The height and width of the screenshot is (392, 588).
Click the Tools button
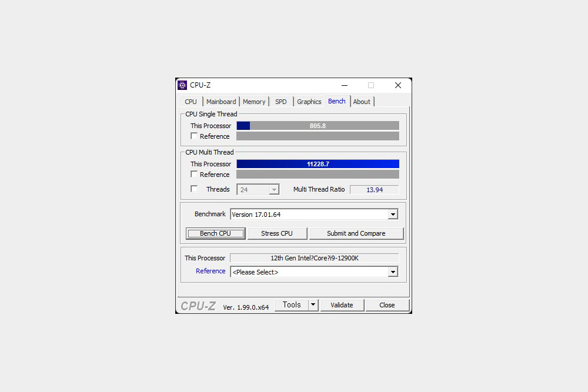coord(292,304)
